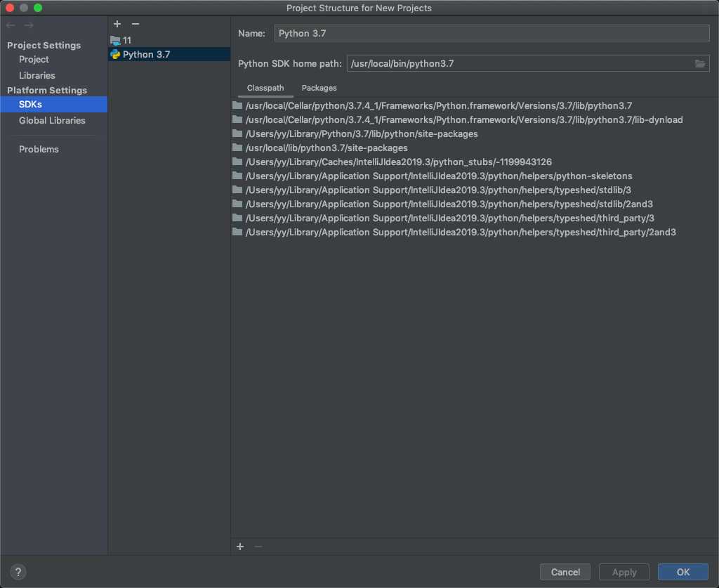Click folder icon of third_party/2and3 path
Screen dimensions: 719x588
[237, 232]
